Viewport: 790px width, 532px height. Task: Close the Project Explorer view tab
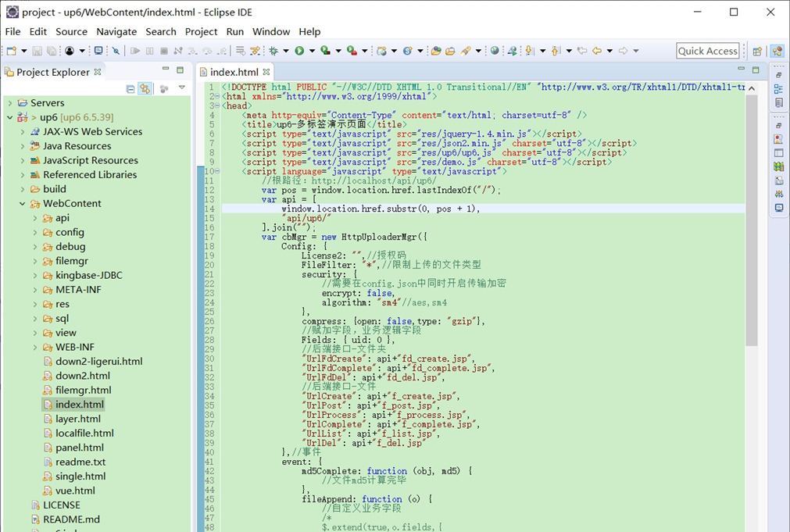point(97,72)
